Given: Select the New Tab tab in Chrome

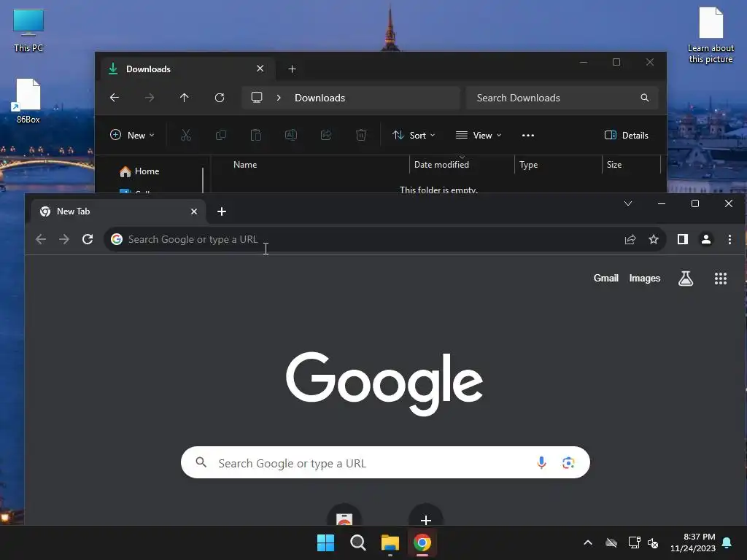Looking at the screenshot, I should tap(118, 211).
